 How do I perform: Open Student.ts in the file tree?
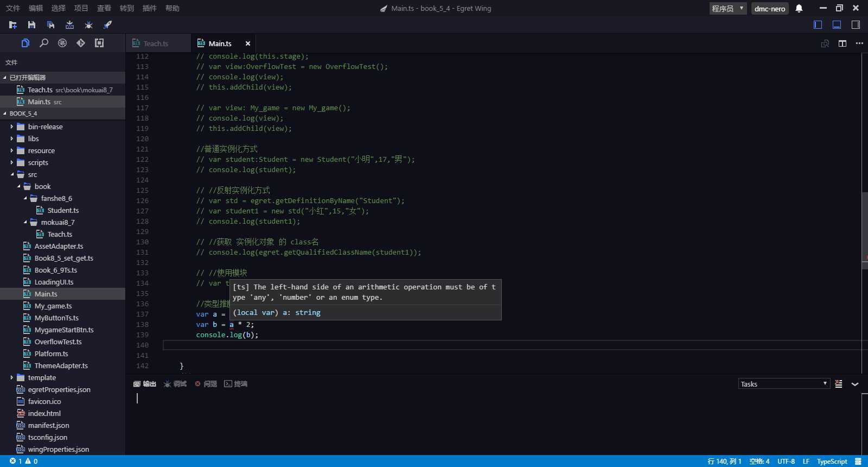point(62,210)
